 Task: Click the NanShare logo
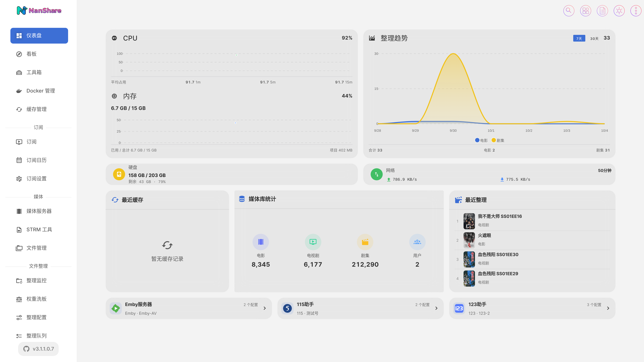pos(39,11)
